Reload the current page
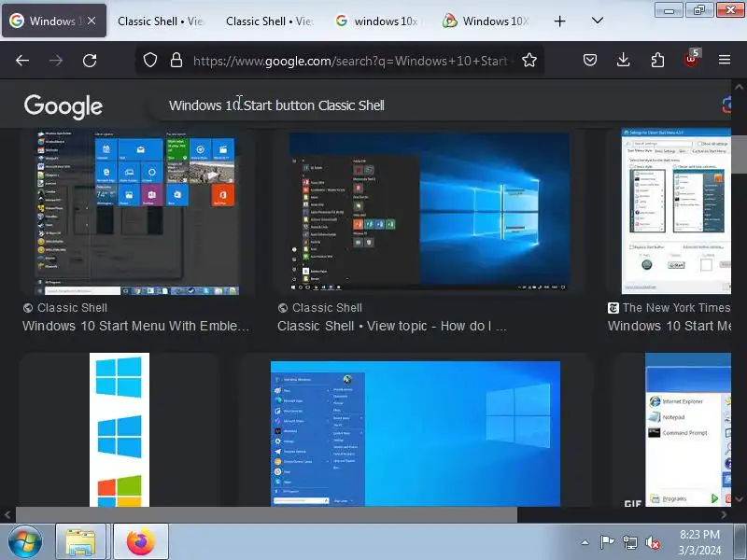 click(x=90, y=61)
